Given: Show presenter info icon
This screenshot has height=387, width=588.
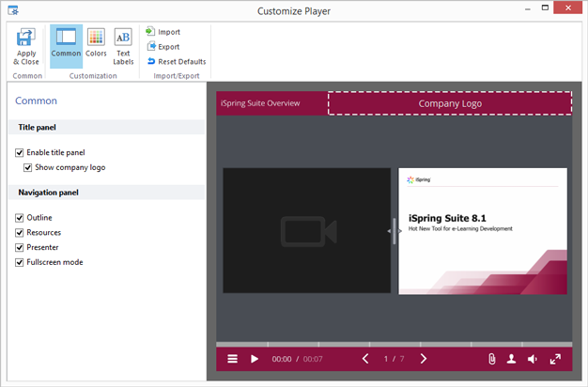Looking at the screenshot, I should coord(511,359).
